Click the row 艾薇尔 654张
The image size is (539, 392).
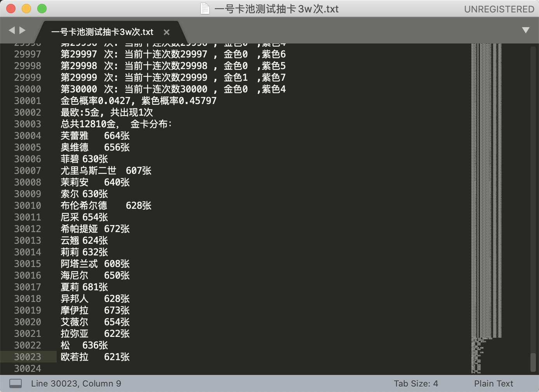[95, 322]
